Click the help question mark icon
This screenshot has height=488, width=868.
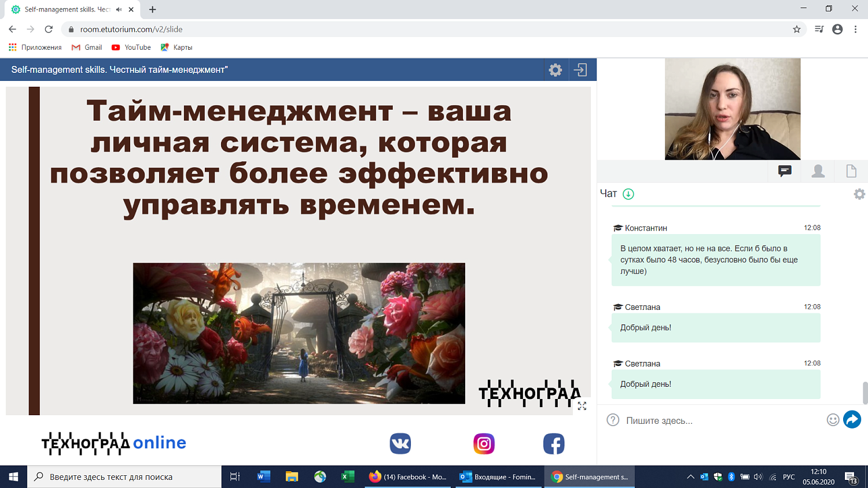pyautogui.click(x=613, y=420)
